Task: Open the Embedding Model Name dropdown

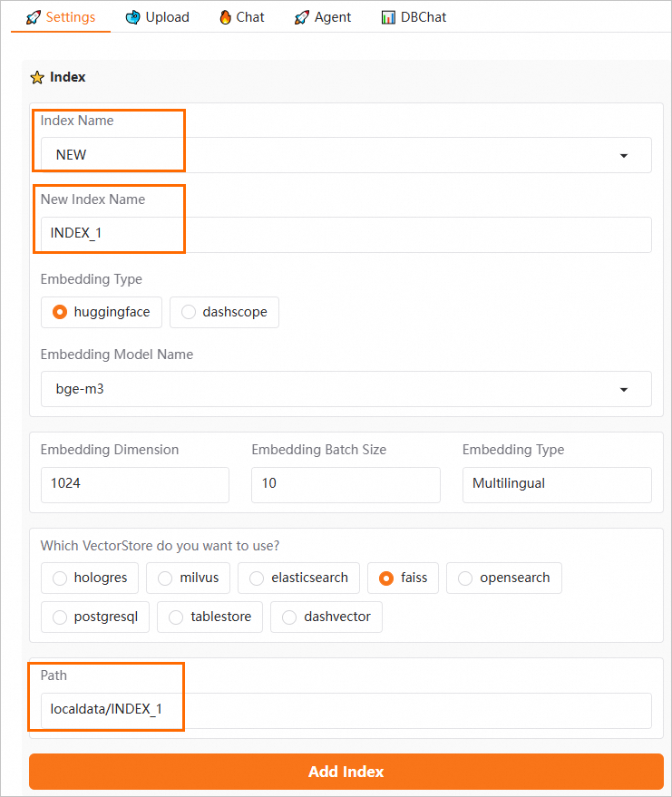Action: coord(623,389)
